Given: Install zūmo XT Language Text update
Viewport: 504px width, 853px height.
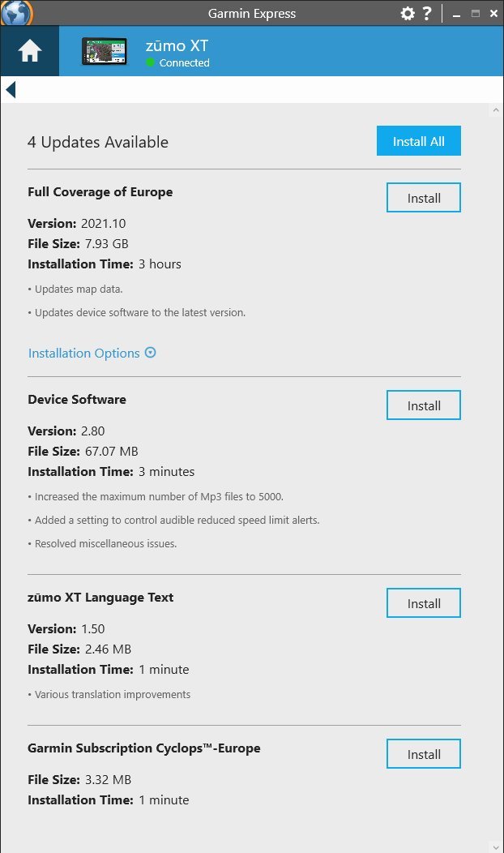Looking at the screenshot, I should pyautogui.click(x=424, y=602).
